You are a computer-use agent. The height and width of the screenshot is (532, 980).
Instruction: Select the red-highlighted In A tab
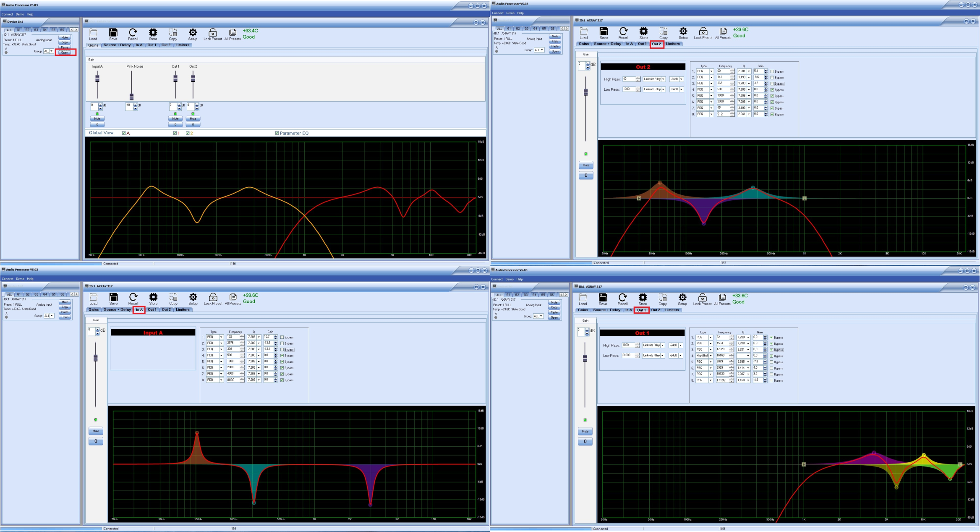[x=139, y=310]
